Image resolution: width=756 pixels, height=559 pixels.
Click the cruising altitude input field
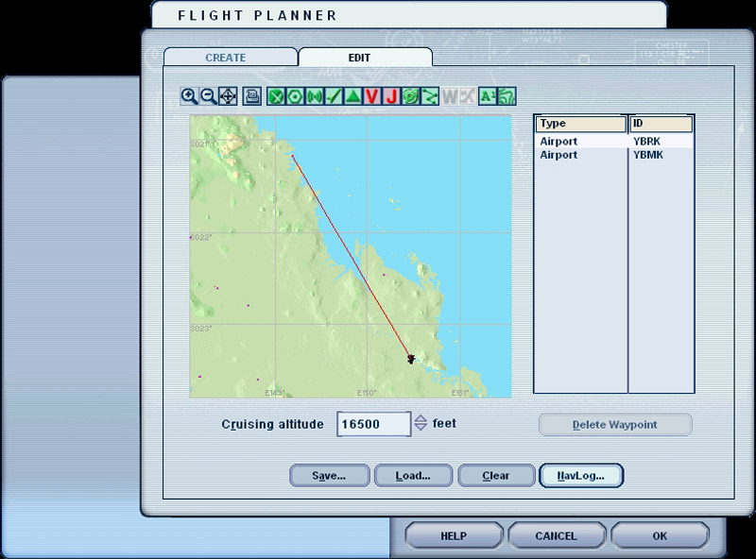point(373,424)
